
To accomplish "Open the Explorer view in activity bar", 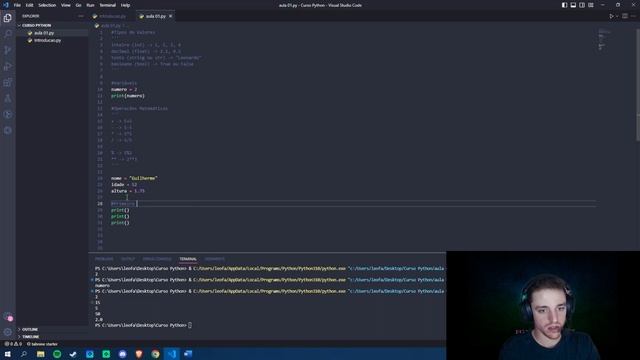I will 8,18.
